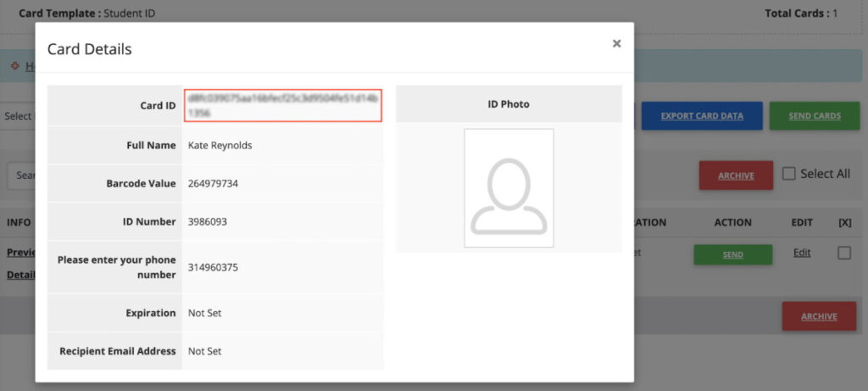Select the highlighted Card ID value
The image size is (868, 391).
[x=283, y=105]
